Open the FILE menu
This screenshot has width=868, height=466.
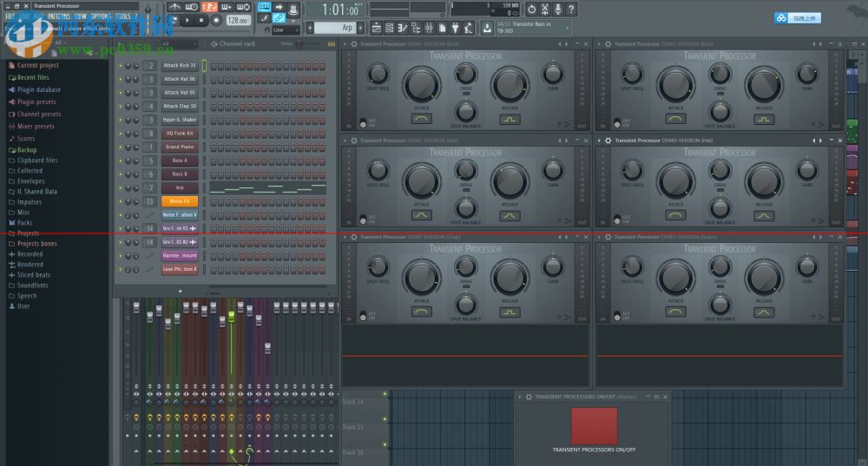point(10,16)
